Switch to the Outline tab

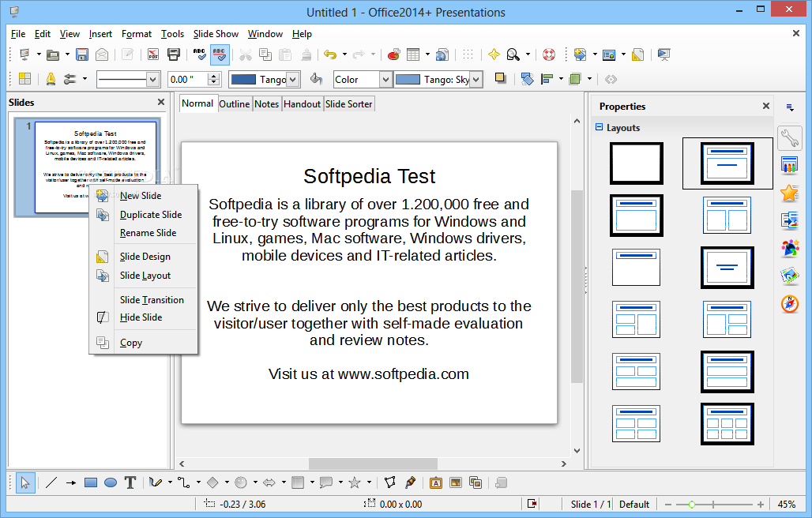[234, 104]
